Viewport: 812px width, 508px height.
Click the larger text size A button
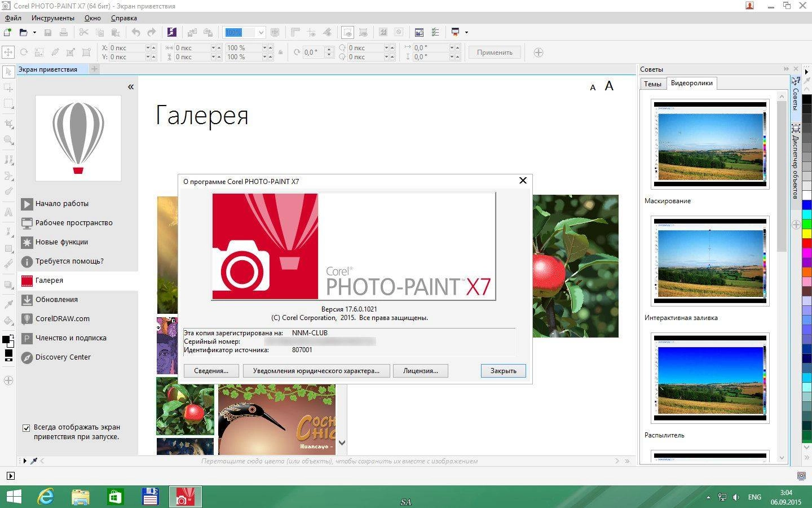[609, 86]
